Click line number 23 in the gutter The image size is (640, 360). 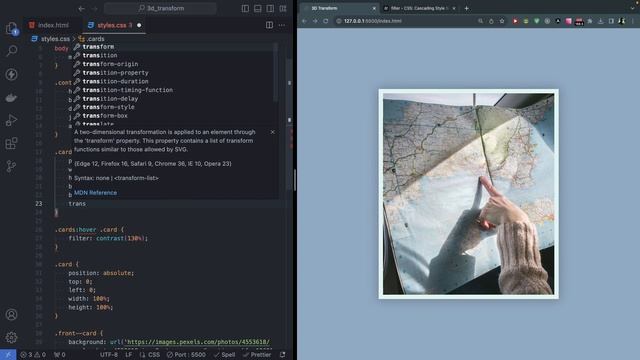pos(38,204)
